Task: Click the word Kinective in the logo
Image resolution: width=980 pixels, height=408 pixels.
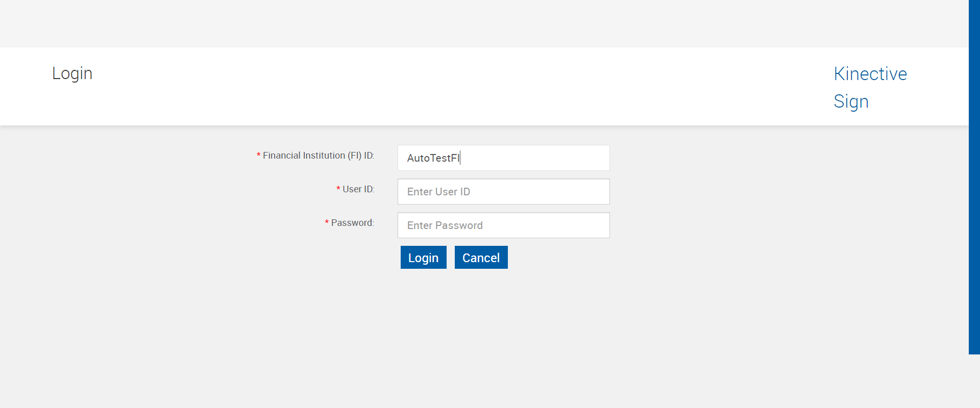Action: [870, 74]
